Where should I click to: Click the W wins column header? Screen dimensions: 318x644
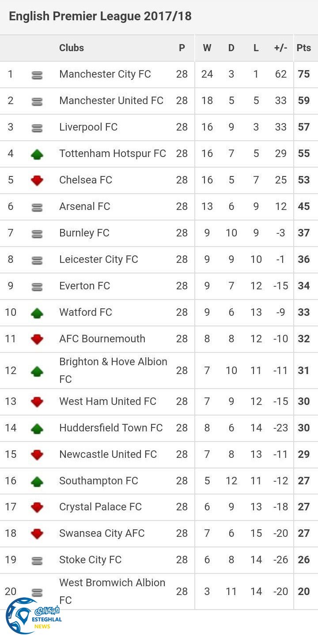207,48
